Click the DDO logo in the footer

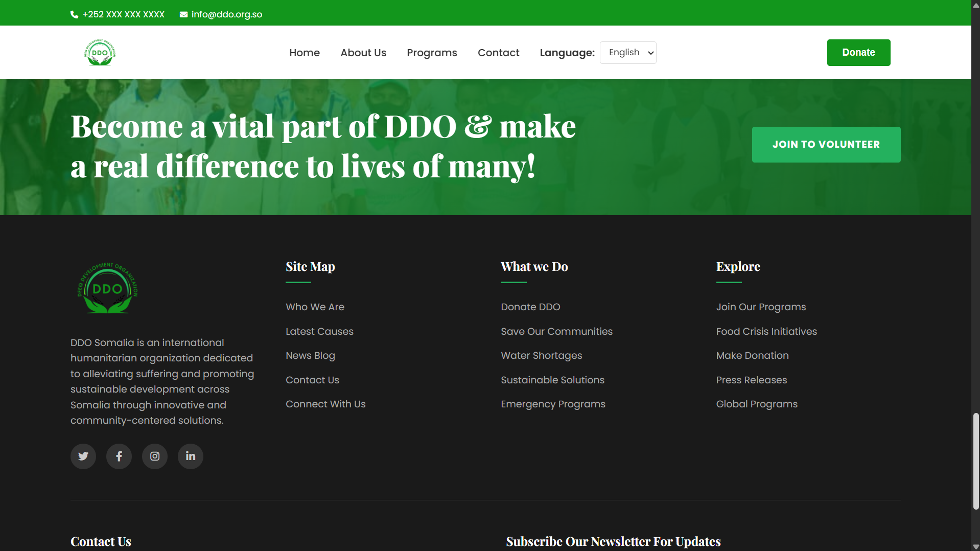(x=107, y=289)
